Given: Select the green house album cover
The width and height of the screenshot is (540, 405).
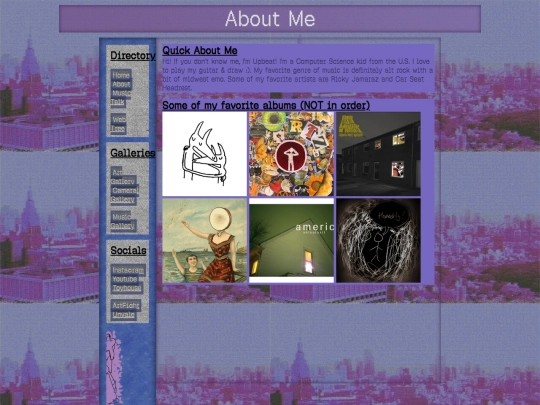Looking at the screenshot, I should click(291, 241).
